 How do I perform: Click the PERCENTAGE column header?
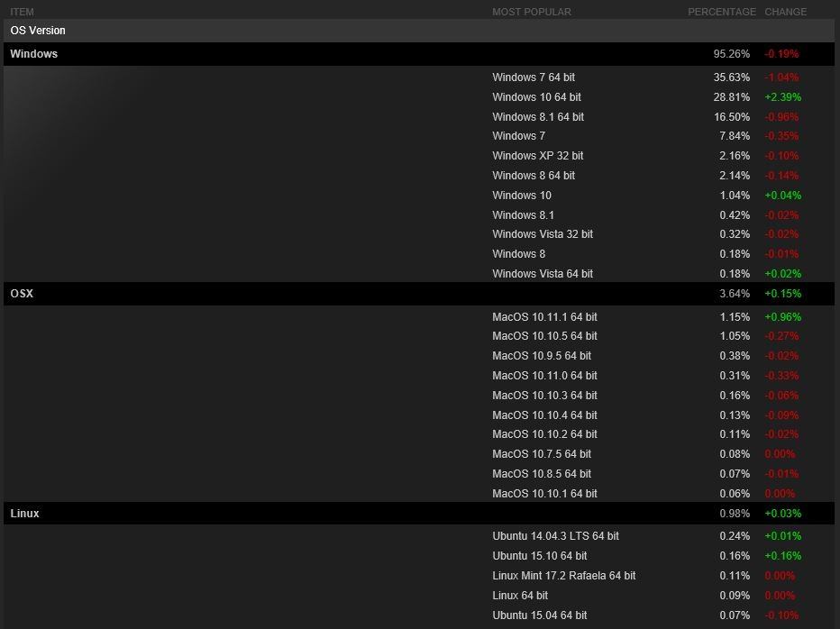[721, 12]
